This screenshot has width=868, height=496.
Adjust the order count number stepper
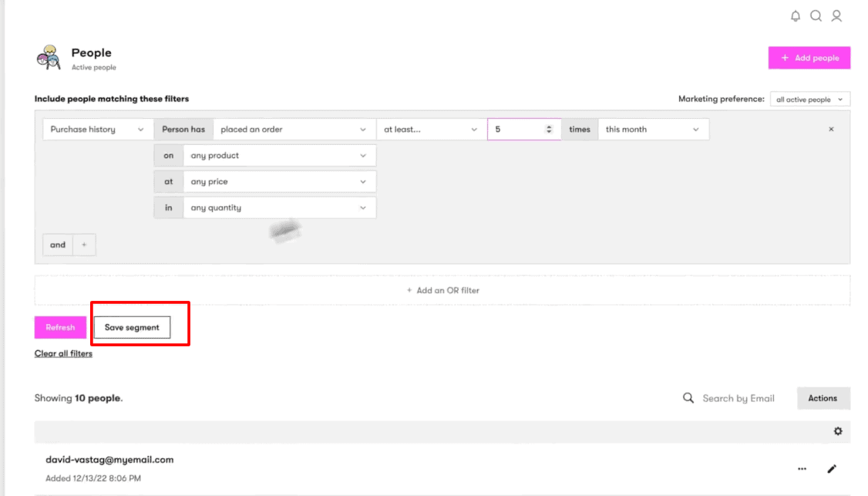549,130
